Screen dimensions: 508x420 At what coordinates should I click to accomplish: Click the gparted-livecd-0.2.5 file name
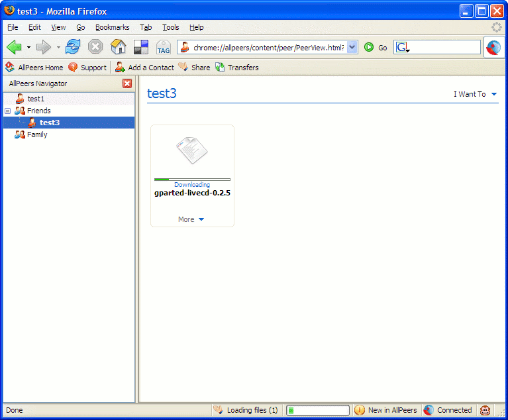coord(193,193)
